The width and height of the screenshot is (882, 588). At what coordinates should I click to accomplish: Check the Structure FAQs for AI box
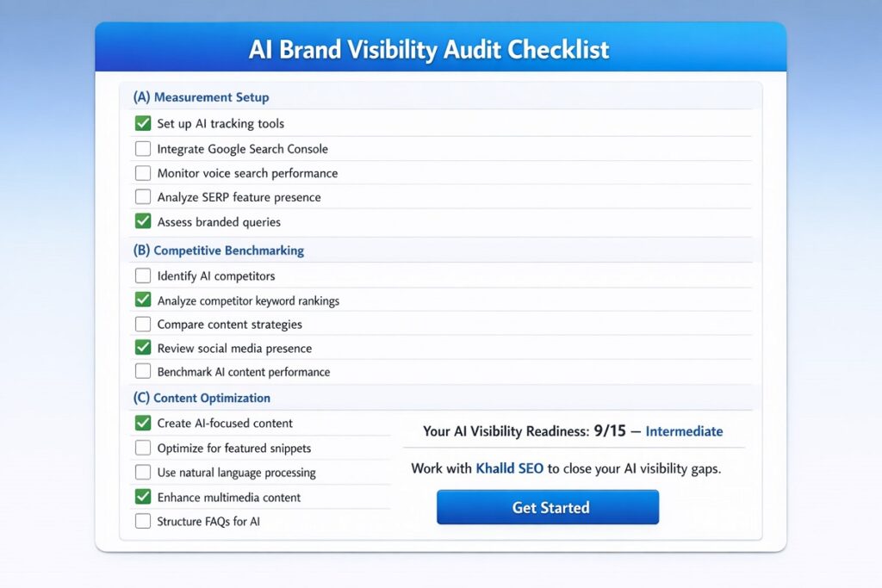point(143,520)
